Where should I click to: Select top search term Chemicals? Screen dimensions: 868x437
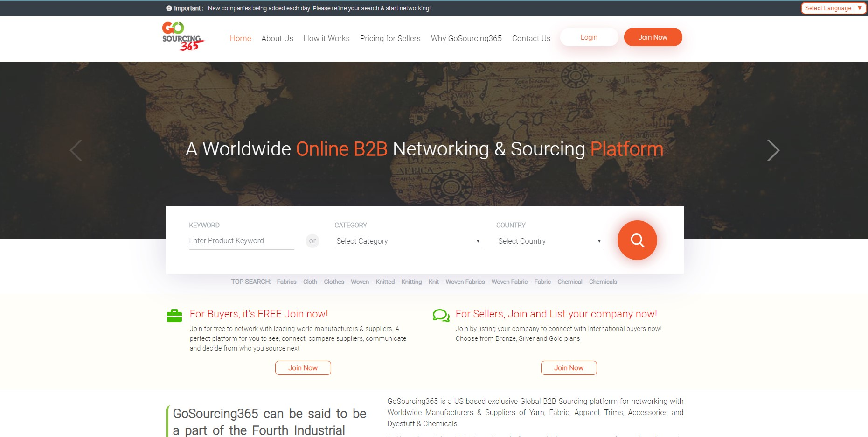tap(603, 282)
